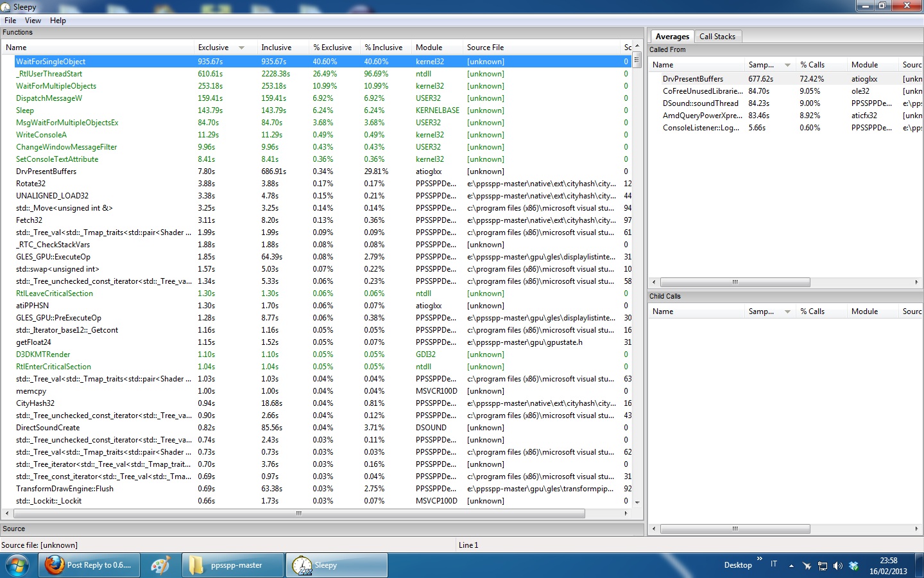Select DSound::soundThread in Called From list
The width and height of the screenshot is (924, 578).
pyautogui.click(x=700, y=103)
